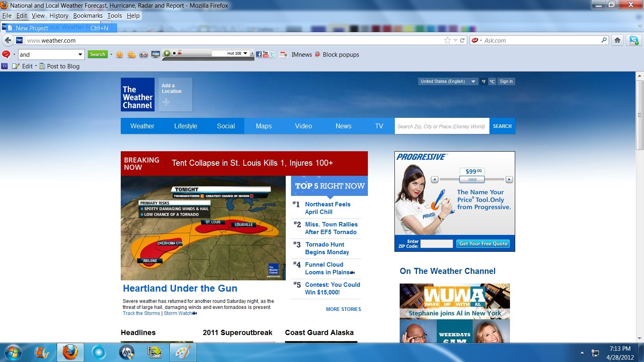Image resolution: width=644 pixels, height=362 pixels.
Task: Click the Twitter bird toolbar icon
Action: 272,54
